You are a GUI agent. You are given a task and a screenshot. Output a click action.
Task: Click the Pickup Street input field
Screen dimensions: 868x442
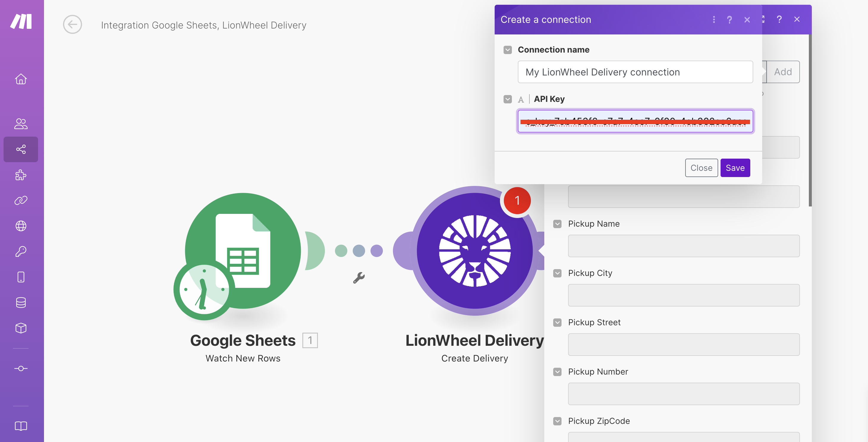[x=684, y=345]
